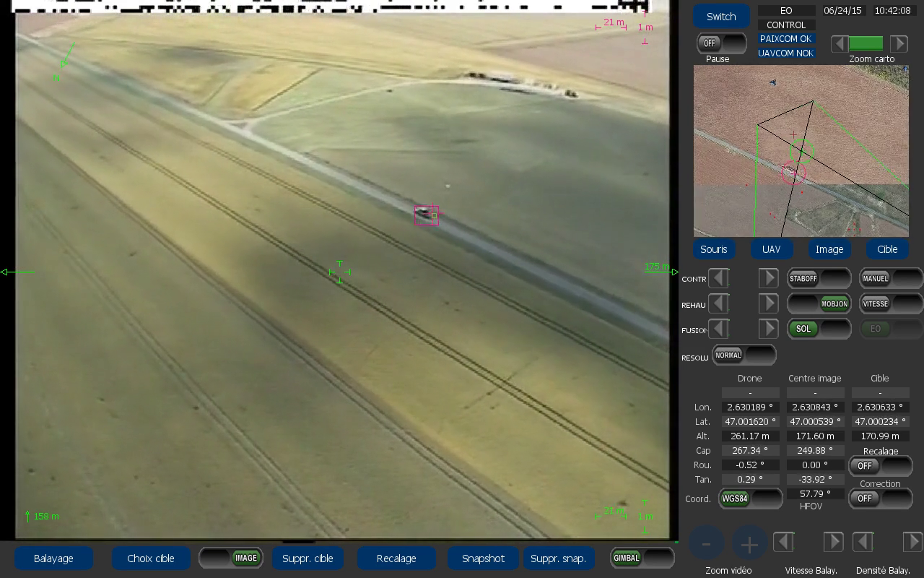
Task: Select Drone Cap value 267.34
Action: click(x=750, y=451)
